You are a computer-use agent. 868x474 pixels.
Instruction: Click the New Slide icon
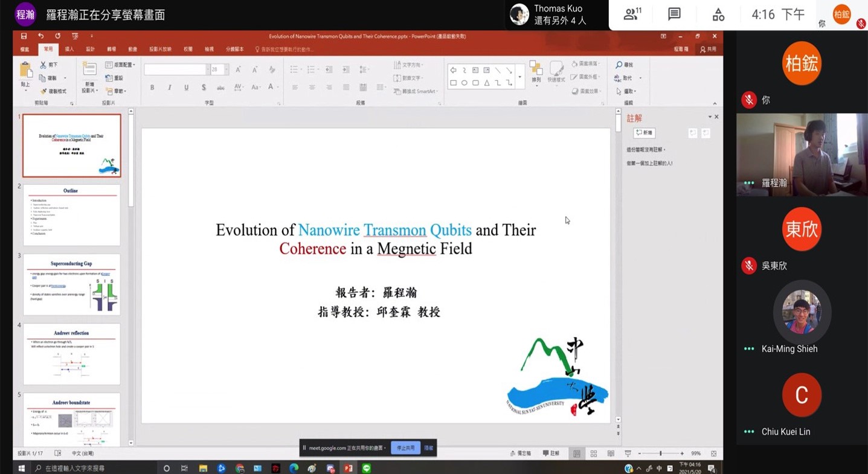coord(89,69)
